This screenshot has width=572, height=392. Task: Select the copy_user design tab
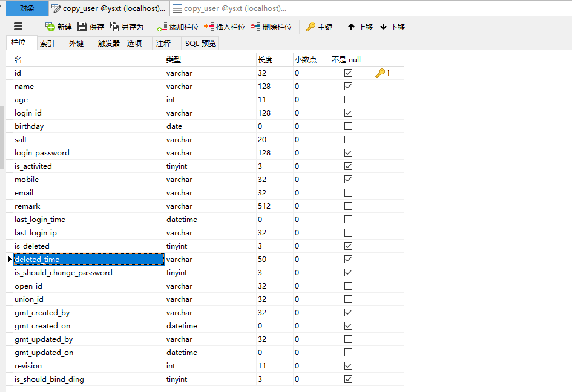pos(109,8)
